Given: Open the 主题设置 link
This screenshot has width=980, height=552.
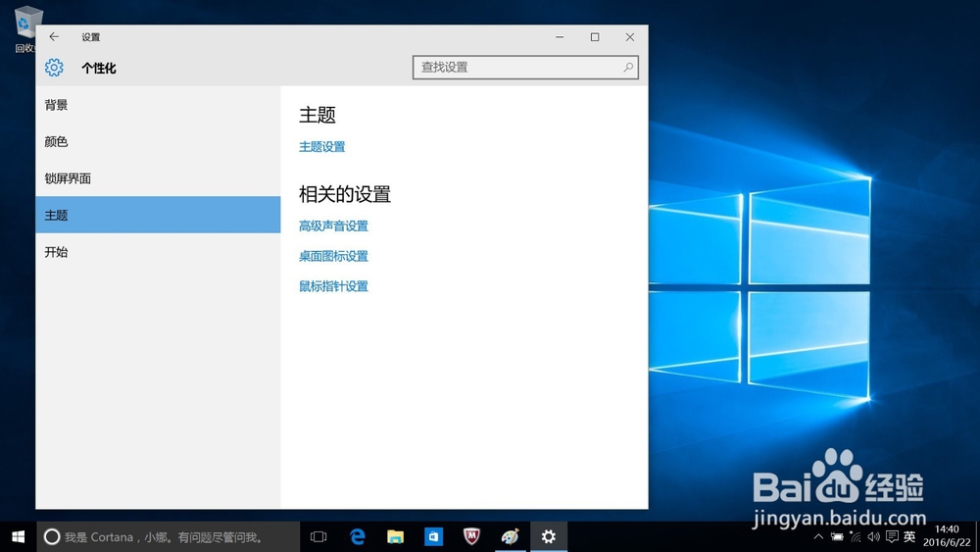Looking at the screenshot, I should click(x=321, y=147).
